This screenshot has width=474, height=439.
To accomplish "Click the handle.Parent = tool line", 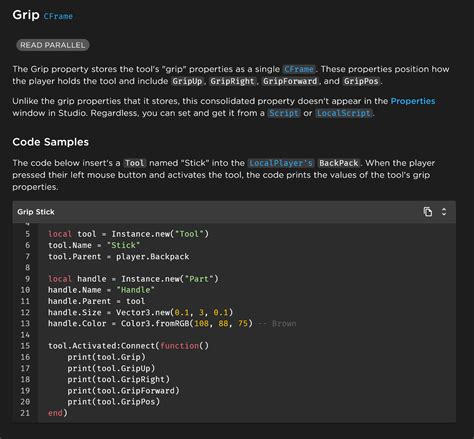I will point(96,301).
